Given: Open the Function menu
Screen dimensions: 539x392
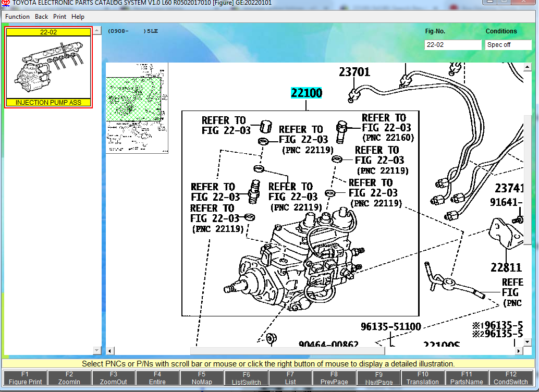Looking at the screenshot, I should tap(18, 17).
